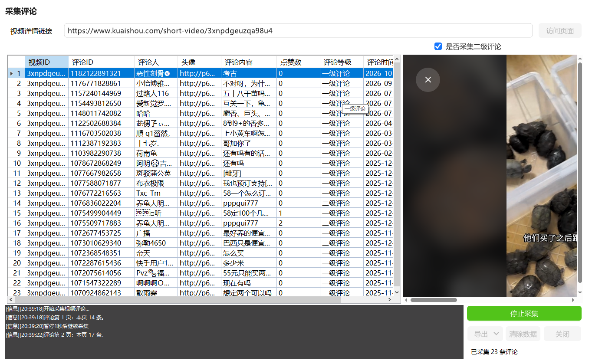Image resolution: width=592 pixels, height=364 pixels.
Task: Select commenter cell 布衣极限
Action: (x=156, y=183)
